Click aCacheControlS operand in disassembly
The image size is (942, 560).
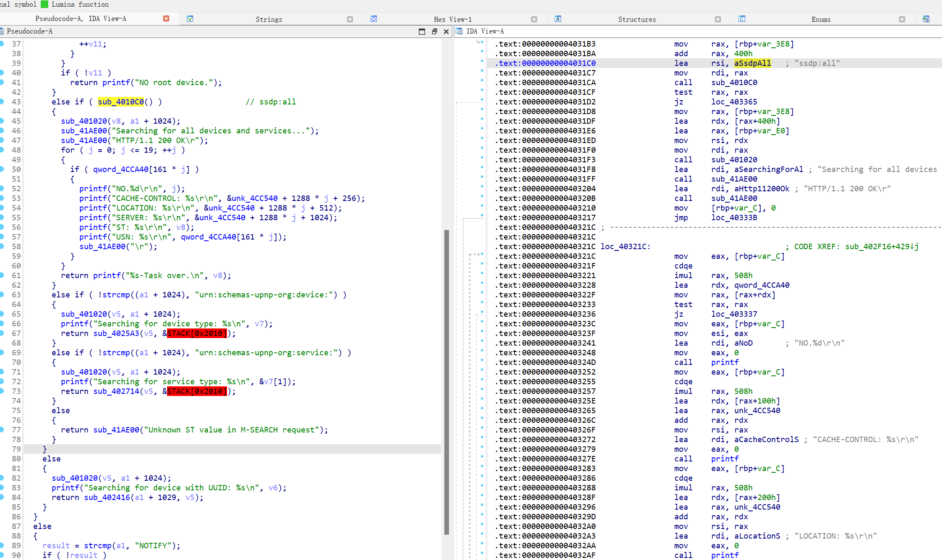point(766,439)
